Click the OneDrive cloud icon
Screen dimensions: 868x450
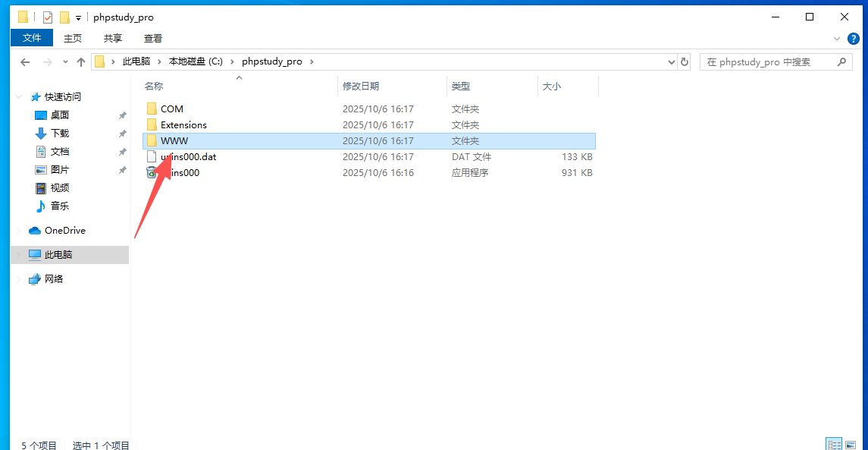click(x=35, y=231)
